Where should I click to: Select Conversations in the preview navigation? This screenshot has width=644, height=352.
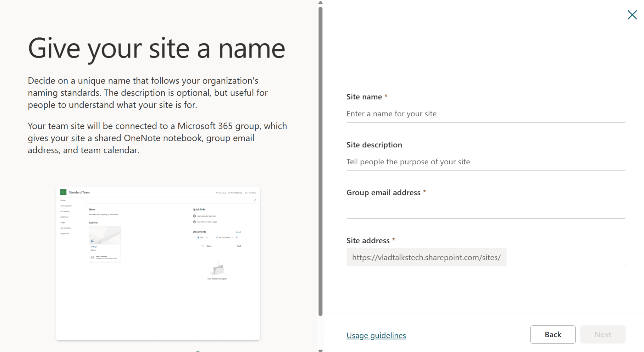pyautogui.click(x=66, y=206)
